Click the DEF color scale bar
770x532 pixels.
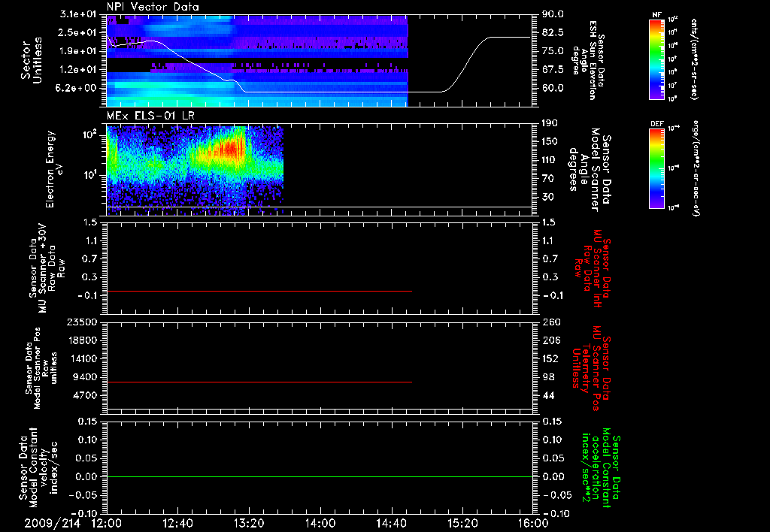tap(656, 168)
